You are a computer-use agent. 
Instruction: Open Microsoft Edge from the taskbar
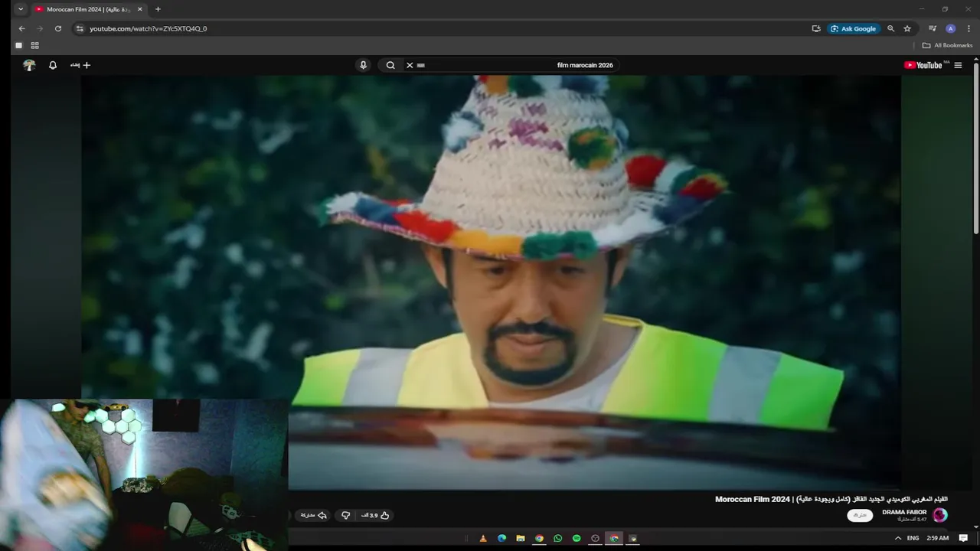click(501, 539)
